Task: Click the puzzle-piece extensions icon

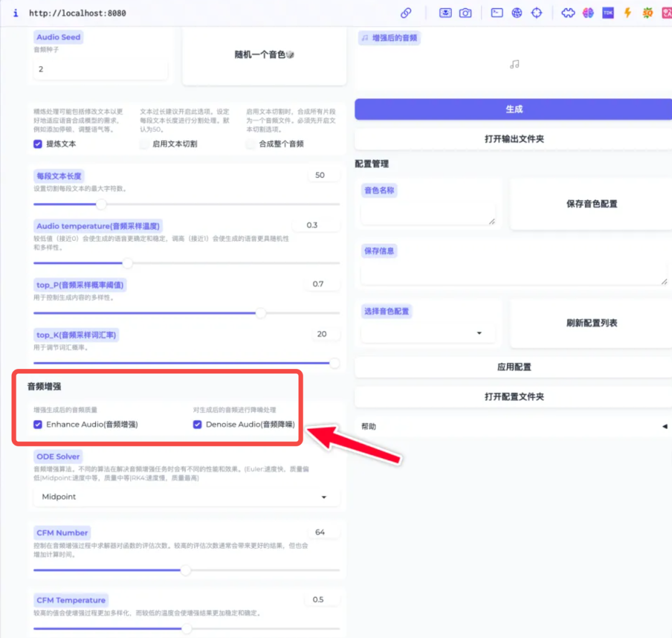Action: click(x=568, y=13)
